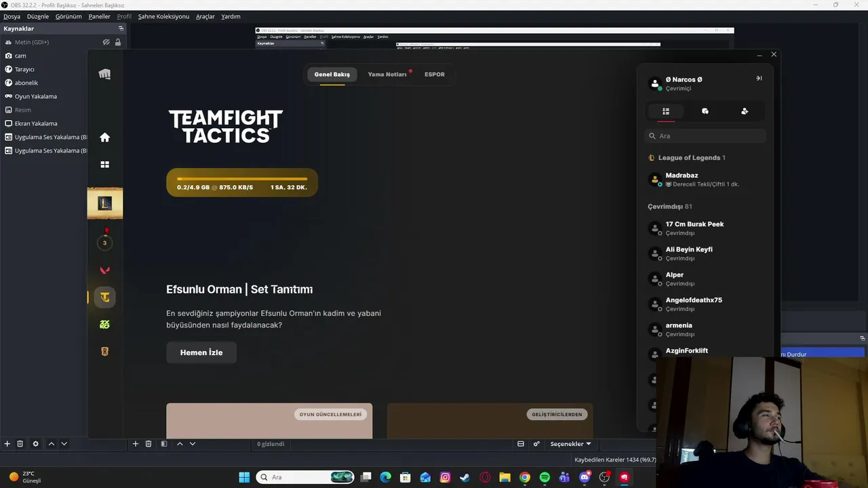Open the Araçlar menu
Screen dimensions: 868x488
click(x=205, y=16)
